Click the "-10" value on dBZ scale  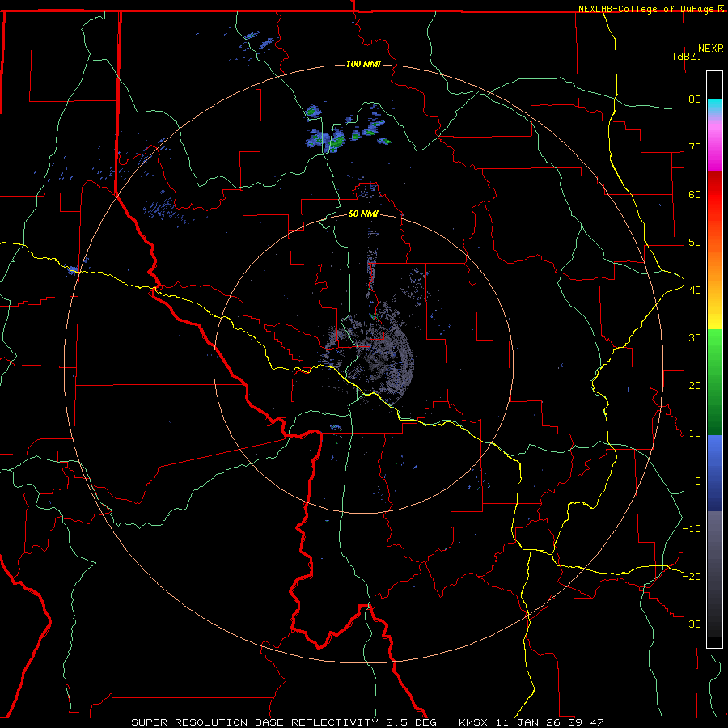pos(692,529)
